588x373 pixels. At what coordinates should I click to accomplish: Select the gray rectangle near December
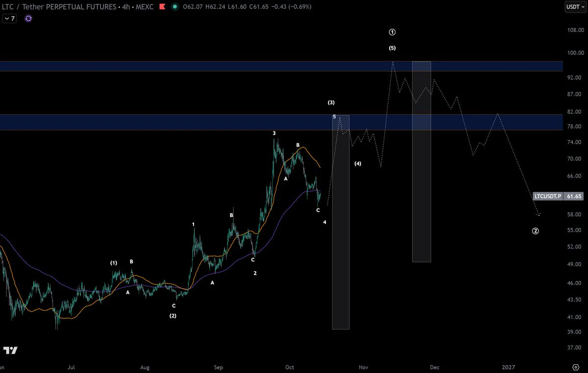(x=421, y=162)
